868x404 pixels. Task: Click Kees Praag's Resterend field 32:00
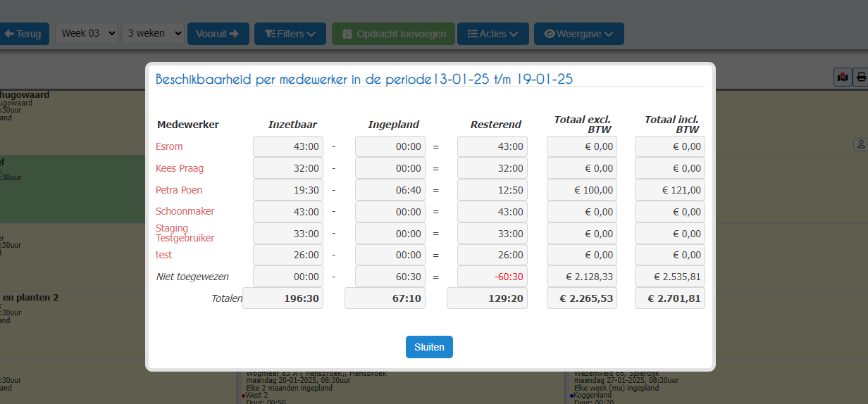click(x=492, y=168)
